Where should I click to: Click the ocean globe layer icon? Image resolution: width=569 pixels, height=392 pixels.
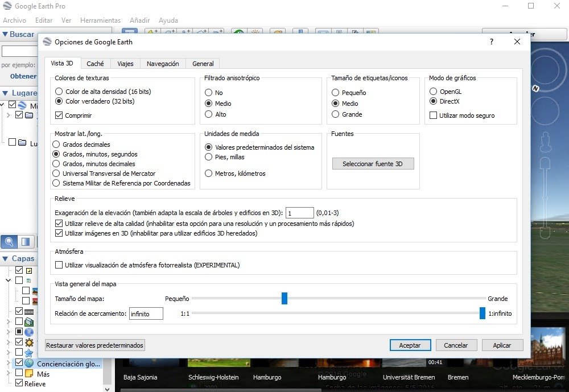coord(29,332)
